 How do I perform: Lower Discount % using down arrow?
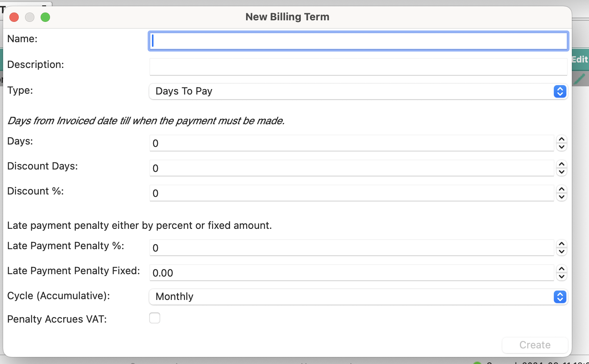[x=562, y=197]
